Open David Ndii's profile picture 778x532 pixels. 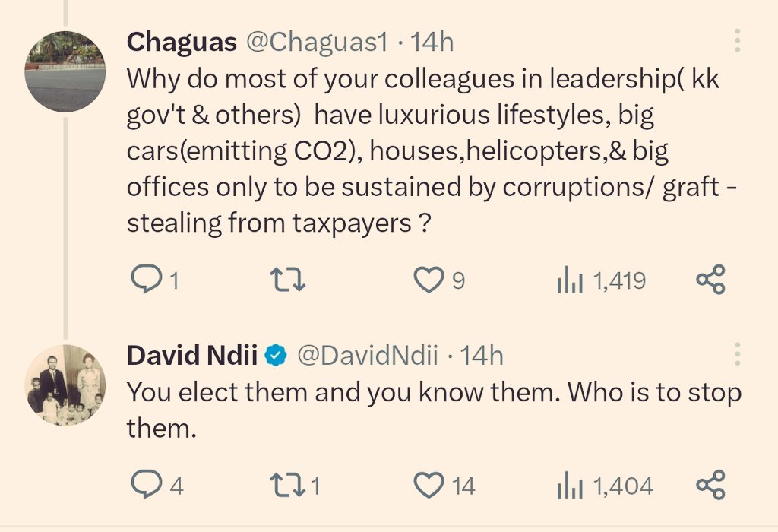click(65, 385)
